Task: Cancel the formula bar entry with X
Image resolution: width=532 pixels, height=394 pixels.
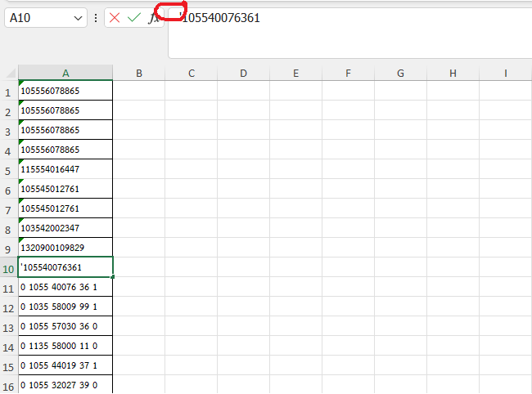Action: pos(115,18)
